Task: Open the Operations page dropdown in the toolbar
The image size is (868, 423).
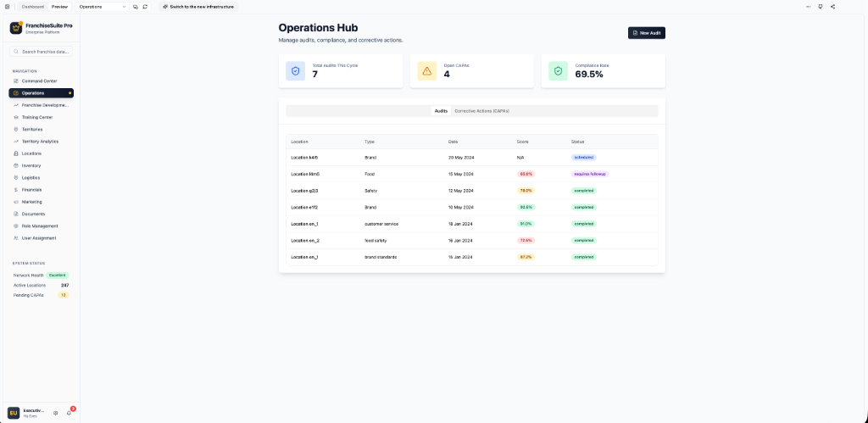Action: coord(102,7)
